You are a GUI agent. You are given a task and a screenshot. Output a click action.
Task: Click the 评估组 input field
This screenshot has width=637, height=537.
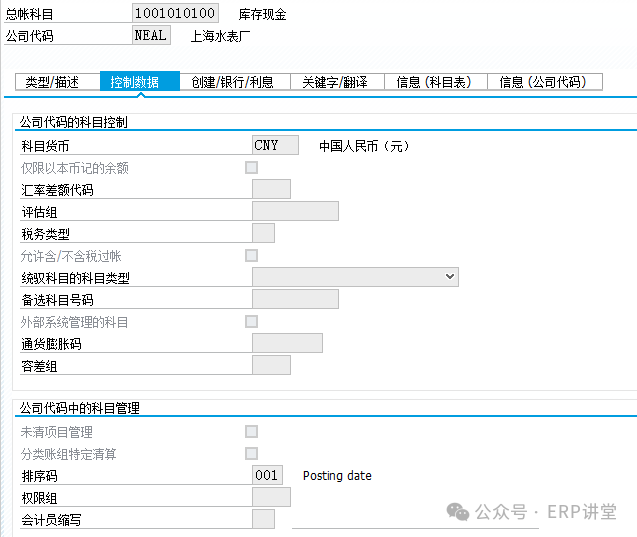(295, 212)
